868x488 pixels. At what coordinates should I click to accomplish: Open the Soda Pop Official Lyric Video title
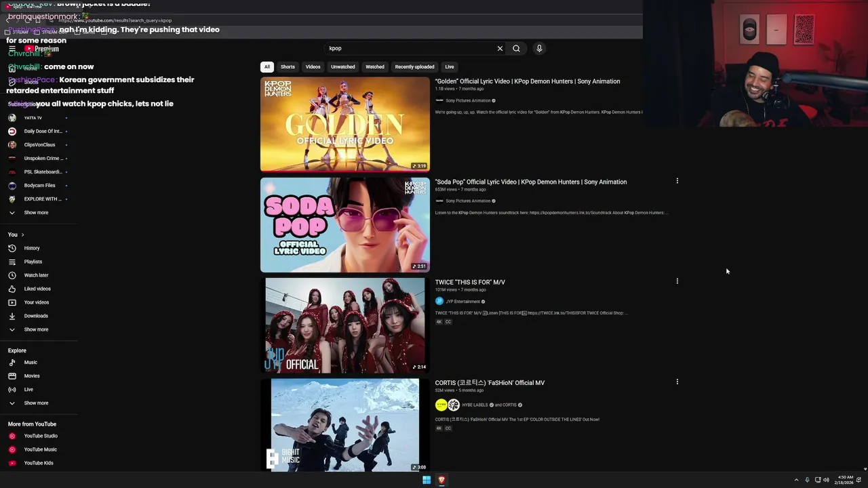coord(531,182)
